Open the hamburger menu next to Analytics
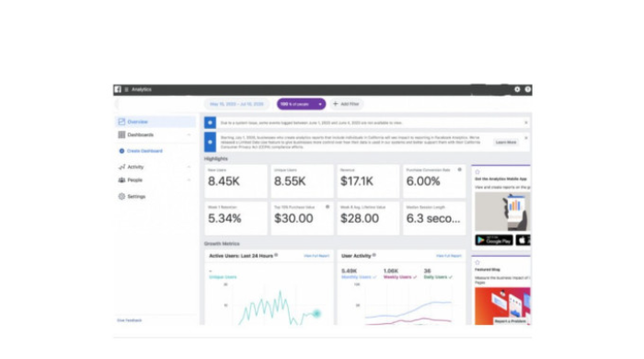Image resolution: width=644 pixels, height=359 pixels. pos(127,89)
